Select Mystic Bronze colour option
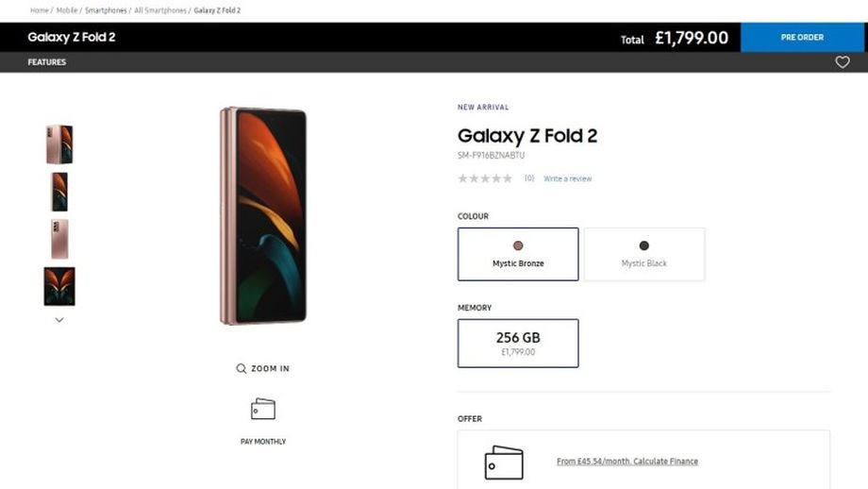The height and width of the screenshot is (489, 868). coord(518,254)
